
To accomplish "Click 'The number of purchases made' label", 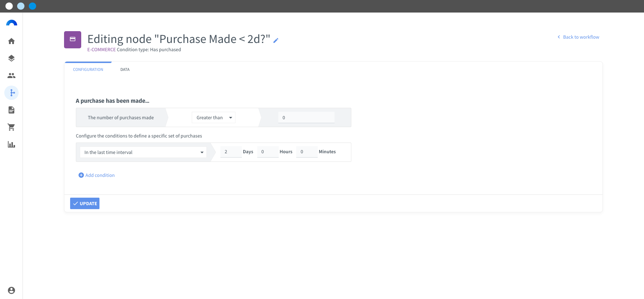I will click(x=121, y=117).
